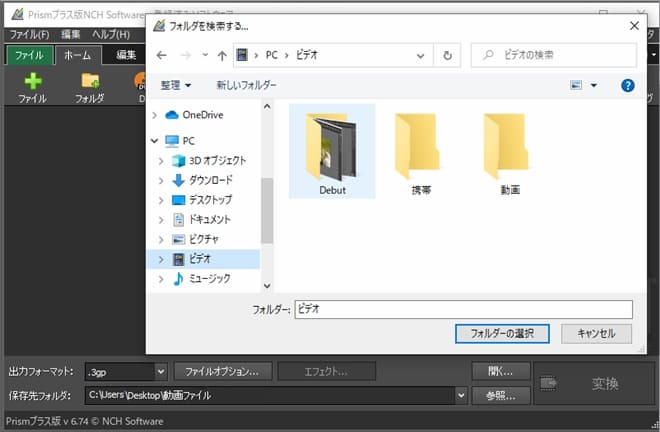
Task: Click ビデオ in the address breadcrumb
Action: coord(306,55)
